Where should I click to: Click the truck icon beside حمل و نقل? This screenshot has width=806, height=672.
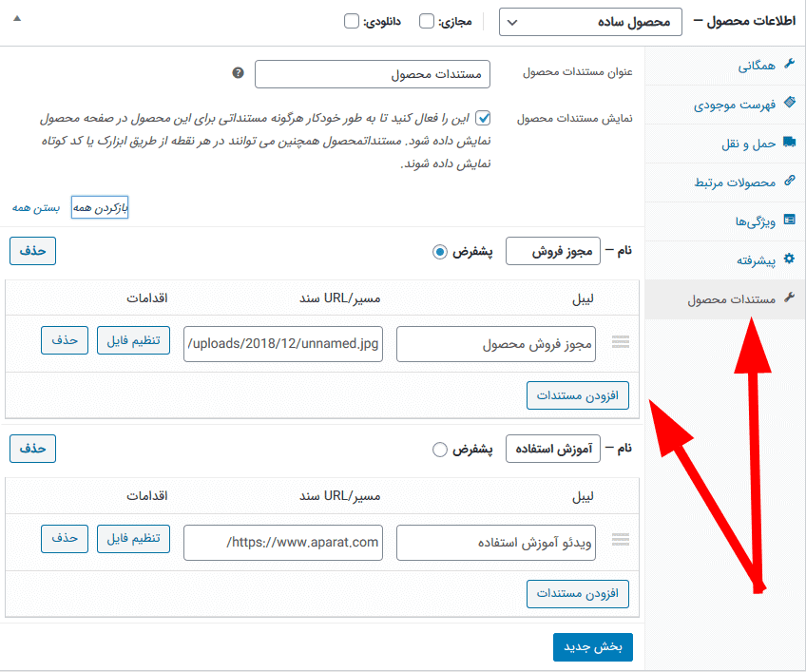point(789,142)
